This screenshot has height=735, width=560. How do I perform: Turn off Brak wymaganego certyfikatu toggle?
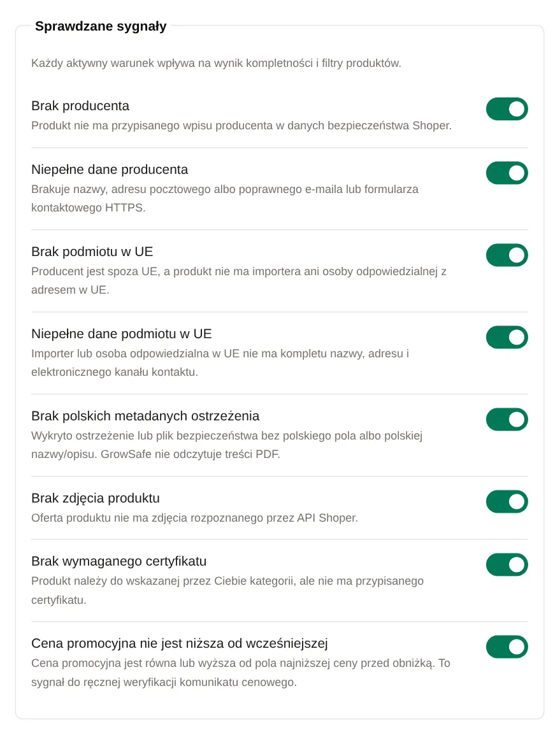[x=506, y=564]
